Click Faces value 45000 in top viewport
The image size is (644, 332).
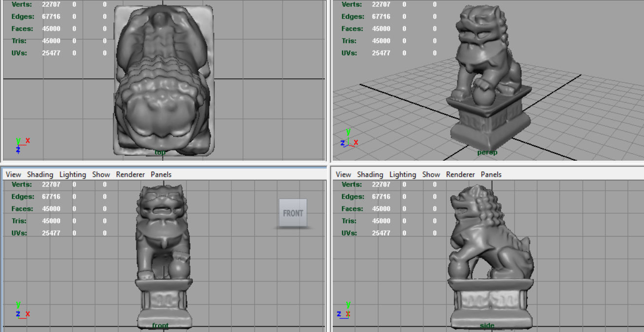pyautogui.click(x=51, y=29)
